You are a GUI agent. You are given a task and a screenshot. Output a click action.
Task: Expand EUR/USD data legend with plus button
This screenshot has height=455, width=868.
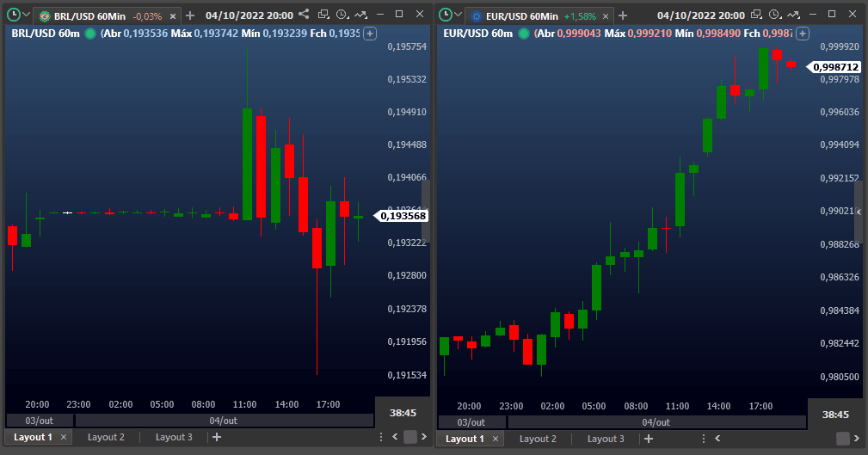coord(802,33)
